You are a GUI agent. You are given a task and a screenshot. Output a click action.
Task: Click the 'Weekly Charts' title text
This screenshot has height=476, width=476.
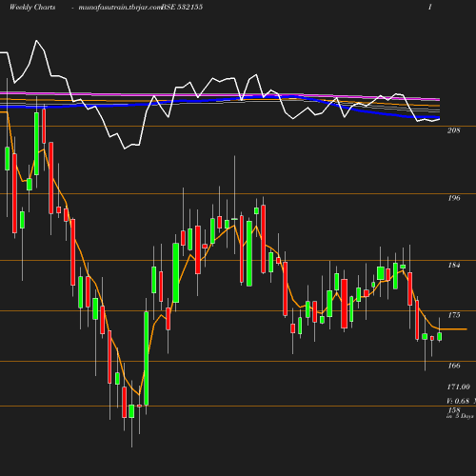click(x=32, y=7)
